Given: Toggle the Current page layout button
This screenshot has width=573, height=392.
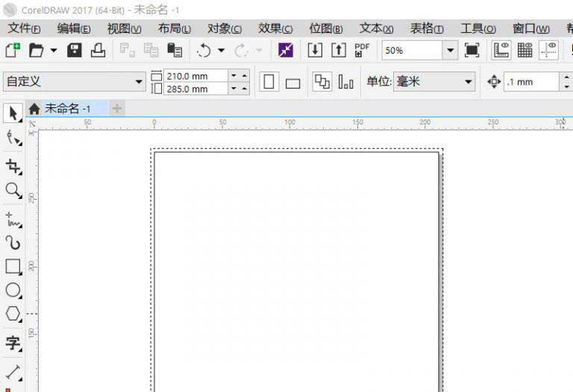Looking at the screenshot, I should point(345,82).
